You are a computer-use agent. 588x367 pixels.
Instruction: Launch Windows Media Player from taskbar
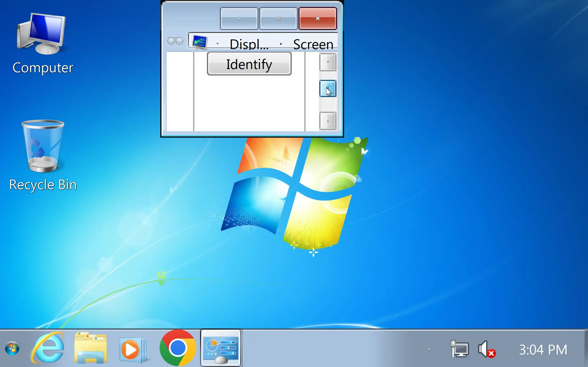point(133,349)
